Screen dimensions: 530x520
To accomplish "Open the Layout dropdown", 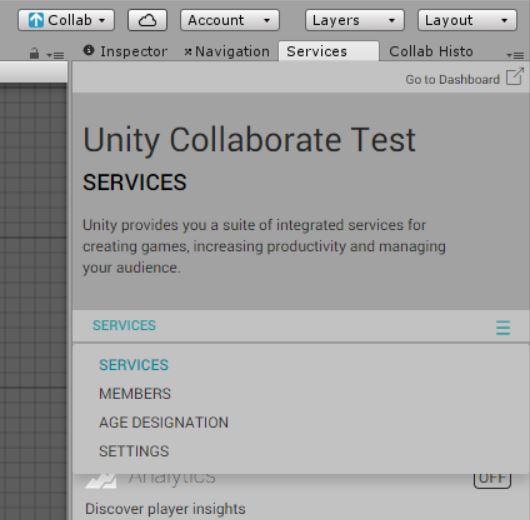I will [467, 20].
